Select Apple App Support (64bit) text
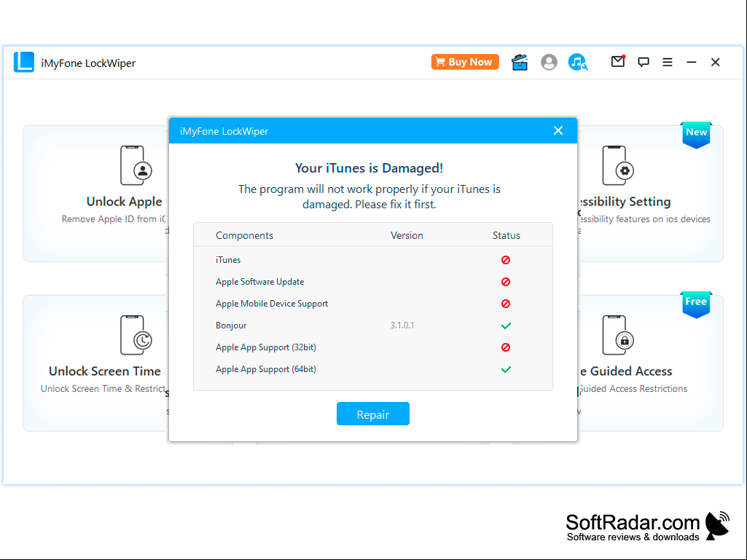This screenshot has width=747, height=560. (x=266, y=369)
